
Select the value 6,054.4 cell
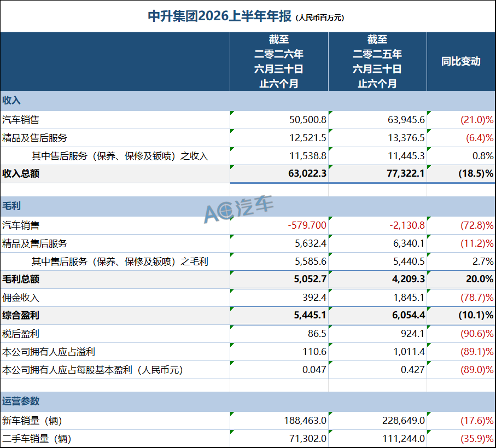pos(377,316)
